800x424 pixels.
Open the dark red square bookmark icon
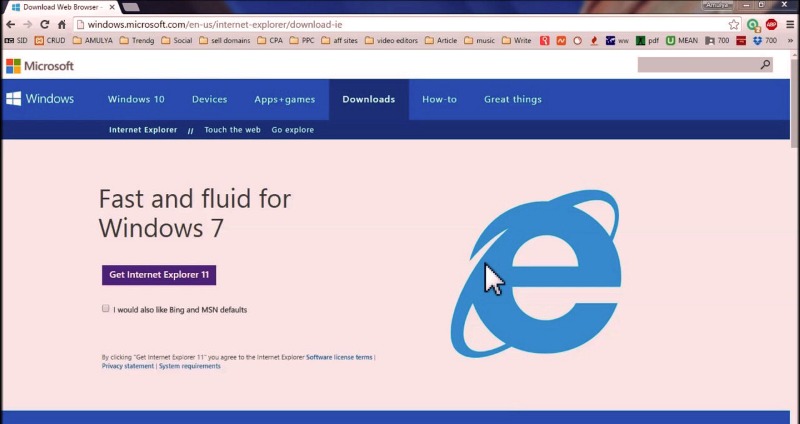point(741,40)
